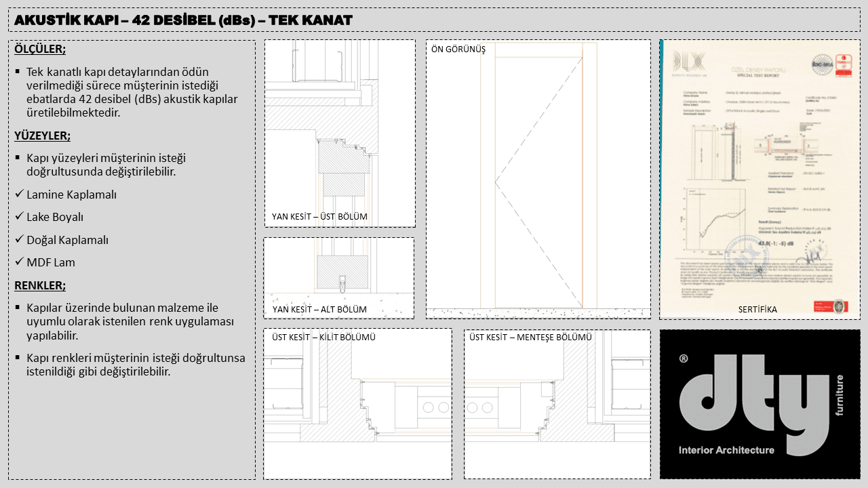Screen dimensions: 868x488
Task: Select the ÖLÇÜLER heading
Action: point(40,49)
